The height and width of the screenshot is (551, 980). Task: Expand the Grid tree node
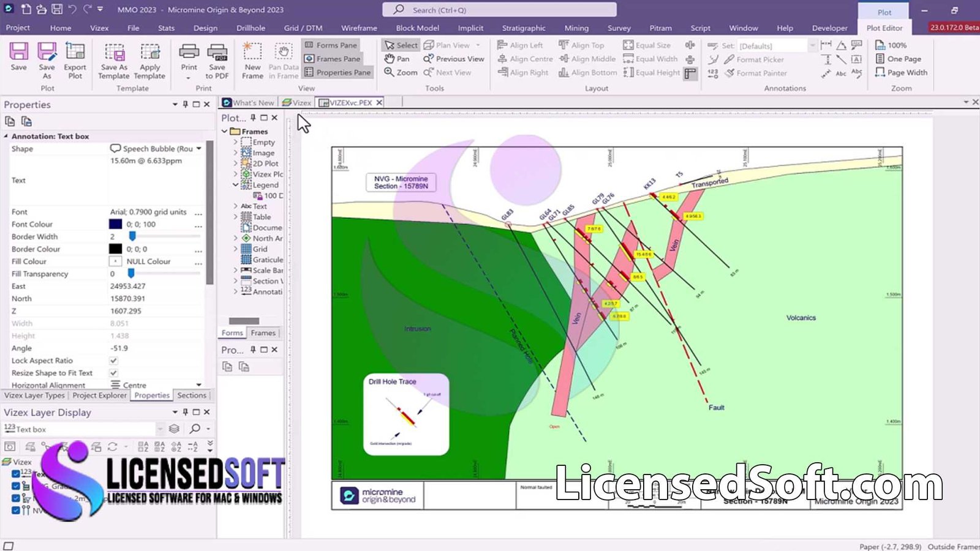235,249
